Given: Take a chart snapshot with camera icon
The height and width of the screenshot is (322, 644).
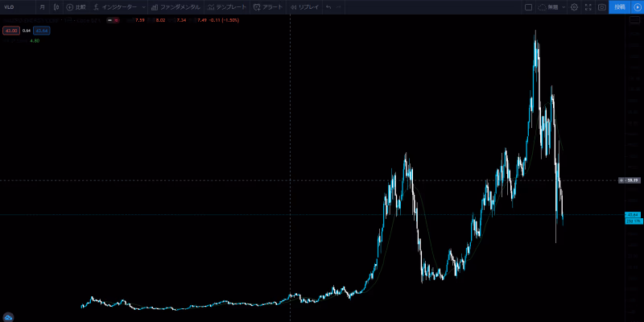Looking at the screenshot, I should 601,6.
